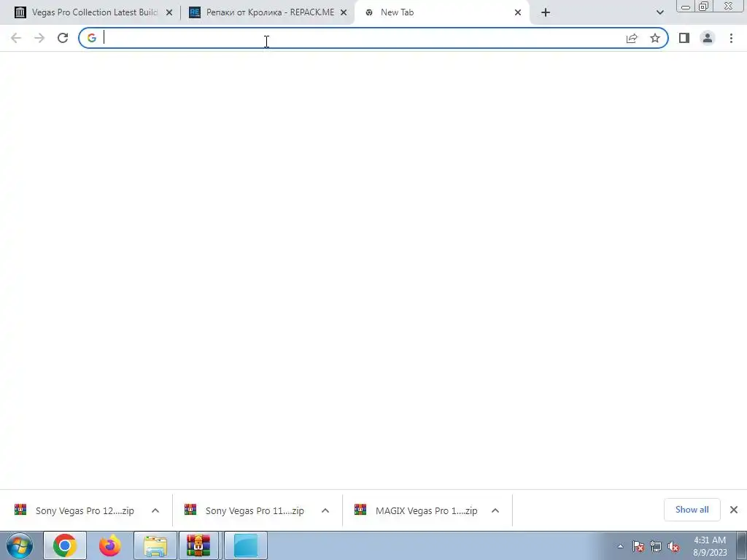
Task: Open the Windows Start menu
Action: (x=20, y=545)
